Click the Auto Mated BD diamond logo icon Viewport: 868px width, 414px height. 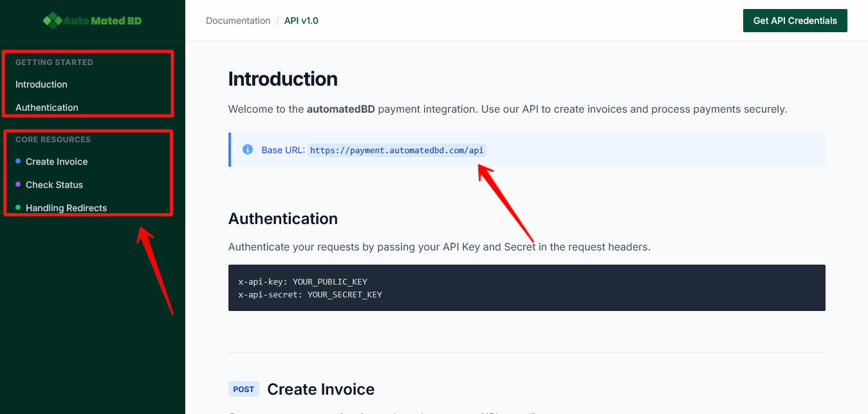pos(51,20)
